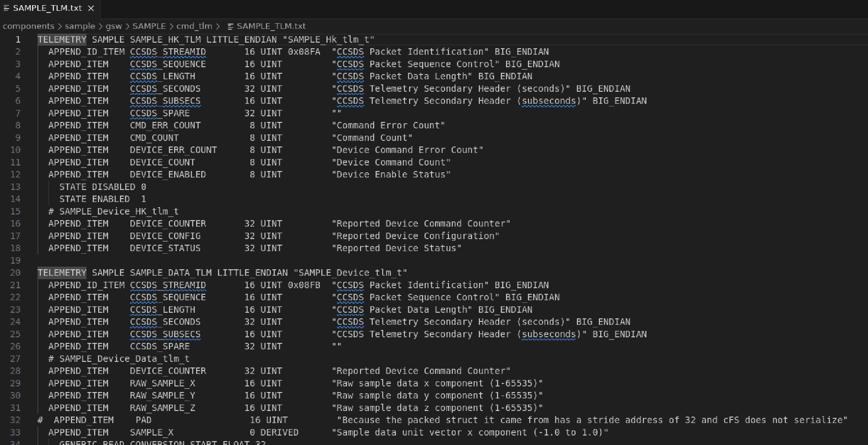Click 'RAW_SAMPLE_Y' item name

click(x=163, y=395)
